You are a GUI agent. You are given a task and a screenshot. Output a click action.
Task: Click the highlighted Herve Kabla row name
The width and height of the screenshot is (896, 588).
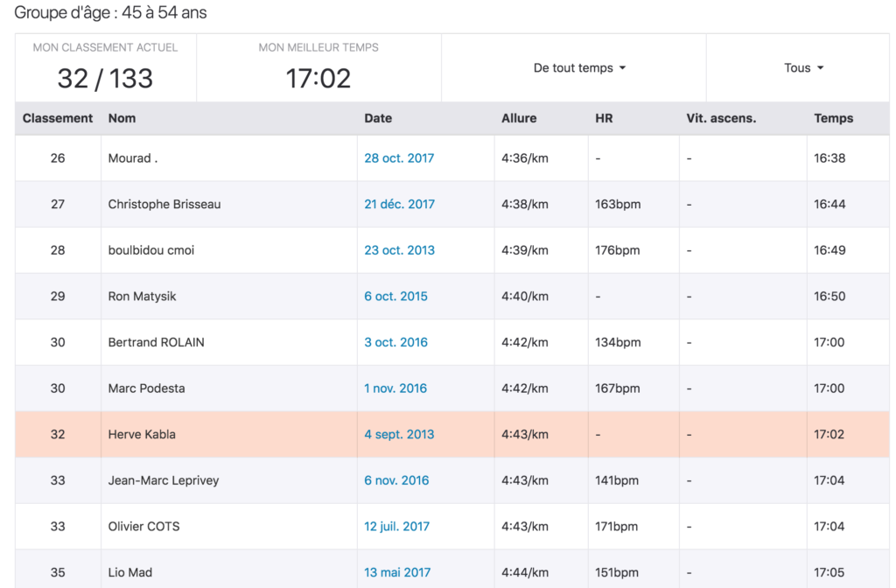[142, 434]
